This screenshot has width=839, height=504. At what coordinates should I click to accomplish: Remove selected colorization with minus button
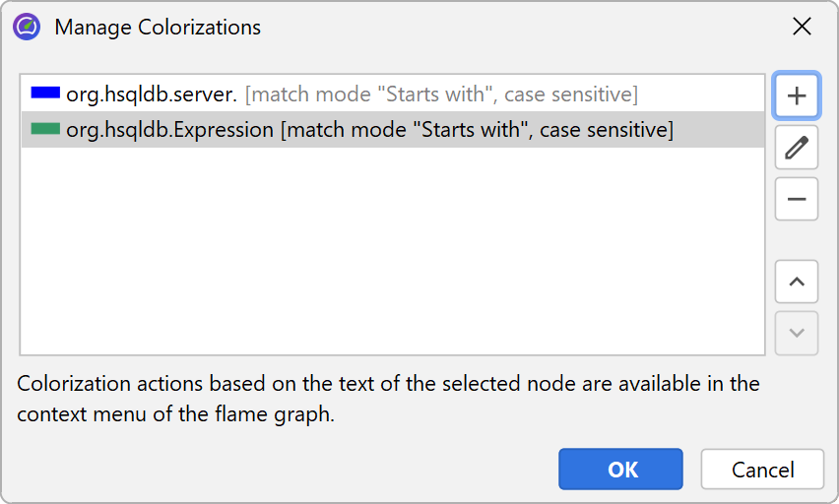click(x=797, y=200)
